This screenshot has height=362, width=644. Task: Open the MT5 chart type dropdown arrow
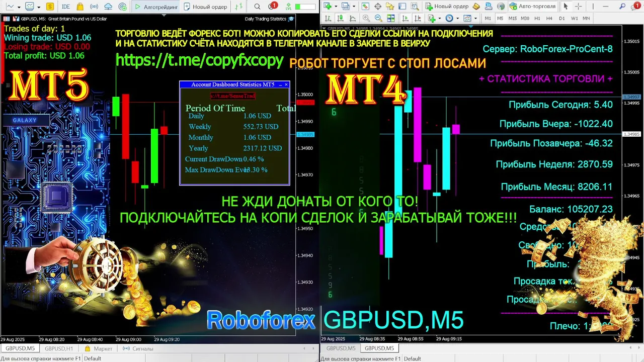pos(19,7)
